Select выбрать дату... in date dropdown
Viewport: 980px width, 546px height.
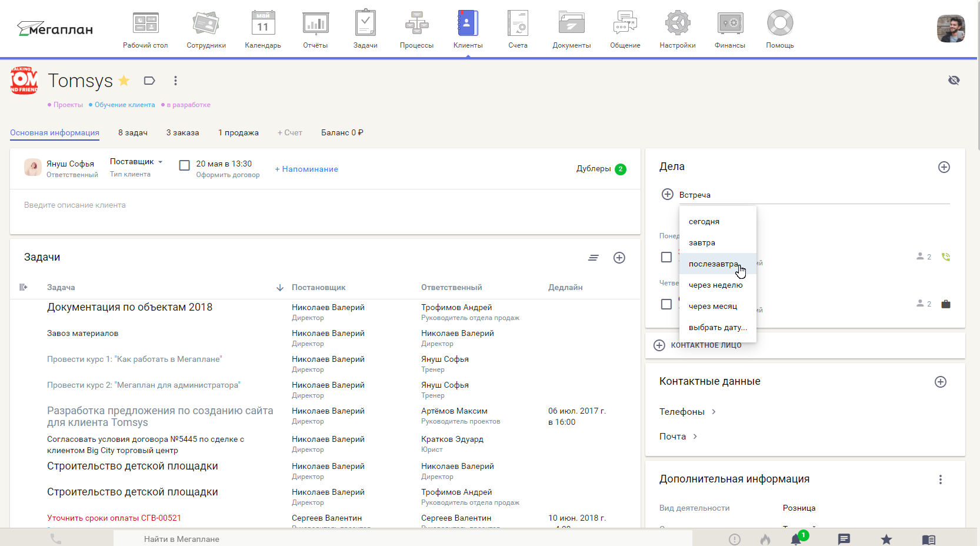click(718, 327)
